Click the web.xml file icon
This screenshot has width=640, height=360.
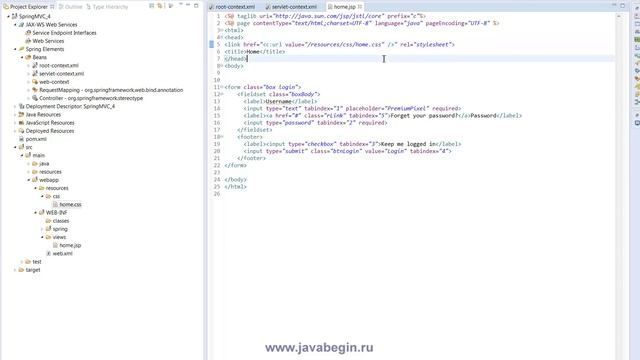pos(48,253)
